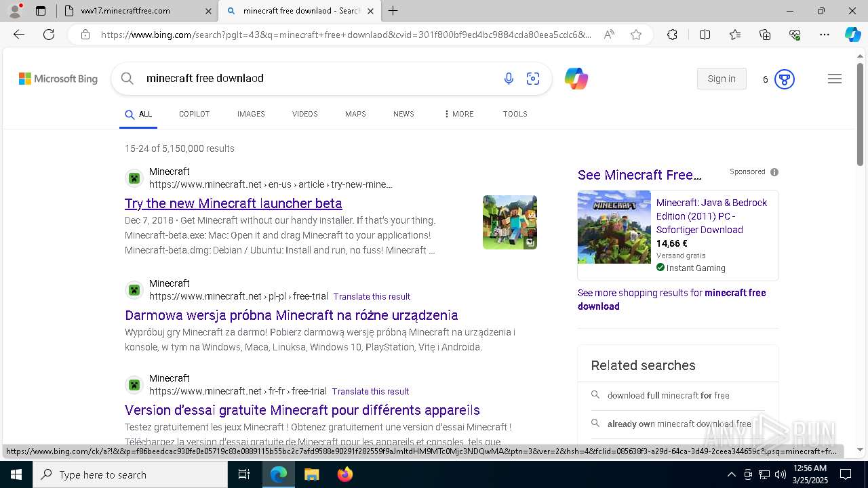Open See Minecraft Free sponsored heading

(639, 175)
